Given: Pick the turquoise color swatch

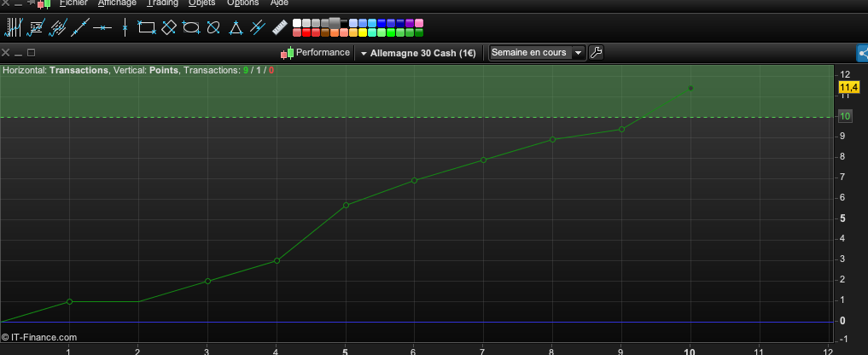Looking at the screenshot, I should 372,32.
